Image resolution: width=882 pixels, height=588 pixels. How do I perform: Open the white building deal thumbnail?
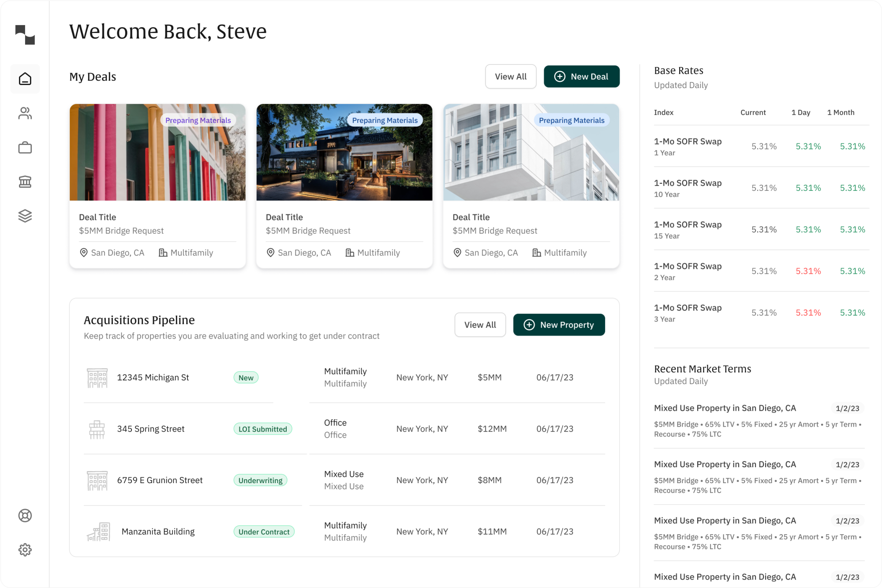(531, 152)
